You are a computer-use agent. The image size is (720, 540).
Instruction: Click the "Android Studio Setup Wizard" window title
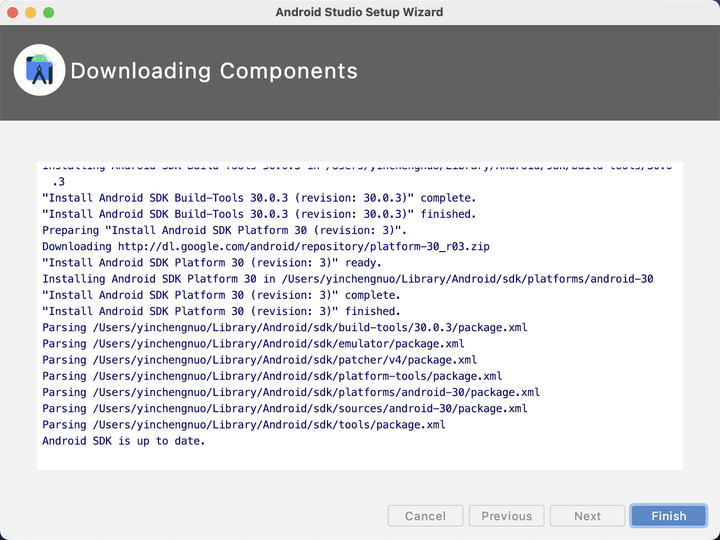(359, 12)
